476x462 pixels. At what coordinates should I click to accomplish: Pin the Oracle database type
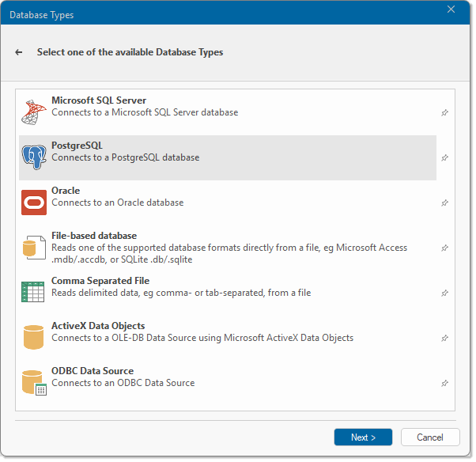click(444, 203)
